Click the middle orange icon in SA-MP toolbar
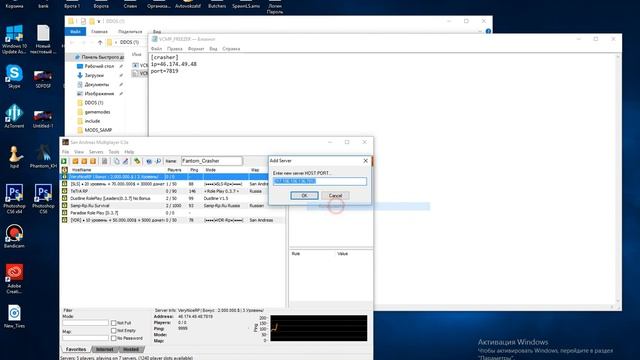This screenshot has width=640, height=360. pyautogui.click(x=84, y=161)
